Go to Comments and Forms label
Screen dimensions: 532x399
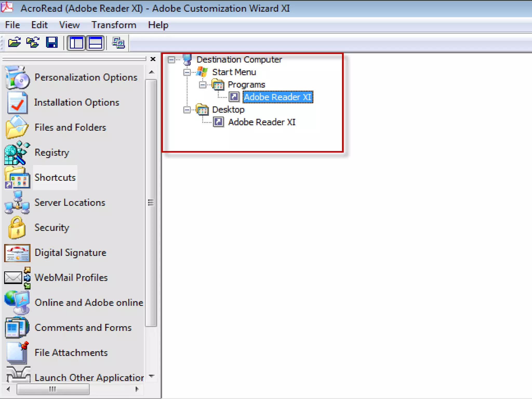coord(83,328)
